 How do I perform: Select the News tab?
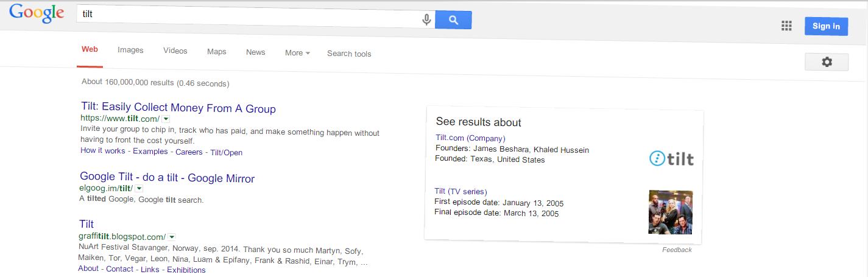coord(255,52)
